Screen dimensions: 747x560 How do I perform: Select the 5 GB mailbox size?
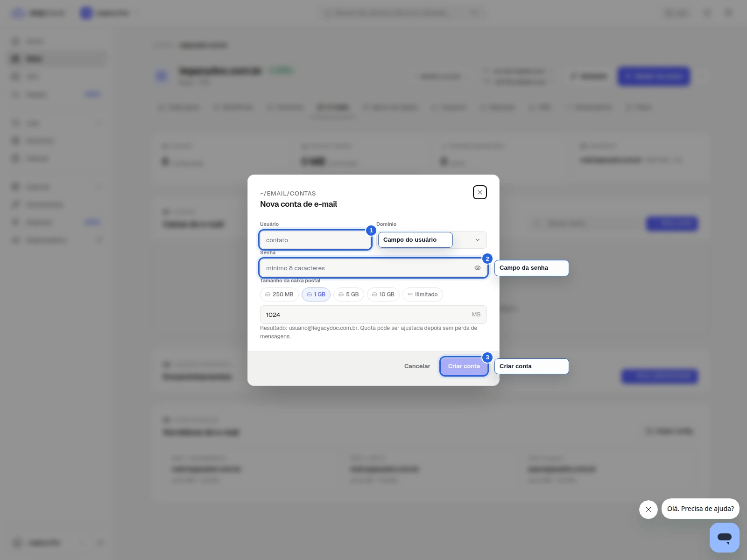click(349, 294)
